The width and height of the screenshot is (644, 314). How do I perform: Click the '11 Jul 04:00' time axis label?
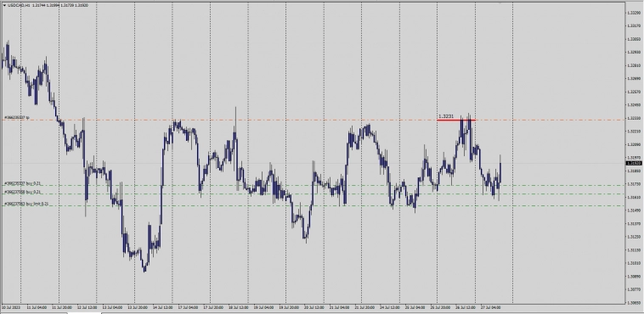(x=37, y=307)
